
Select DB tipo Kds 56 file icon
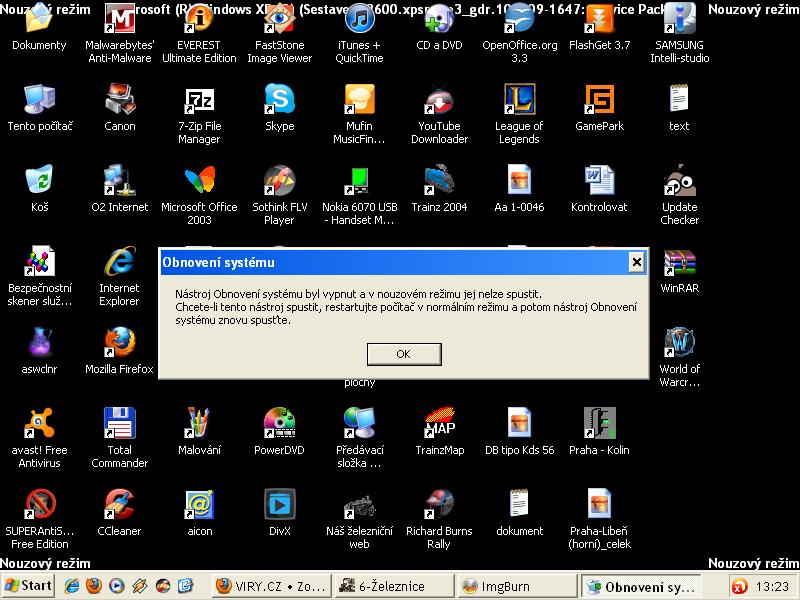tap(519, 423)
